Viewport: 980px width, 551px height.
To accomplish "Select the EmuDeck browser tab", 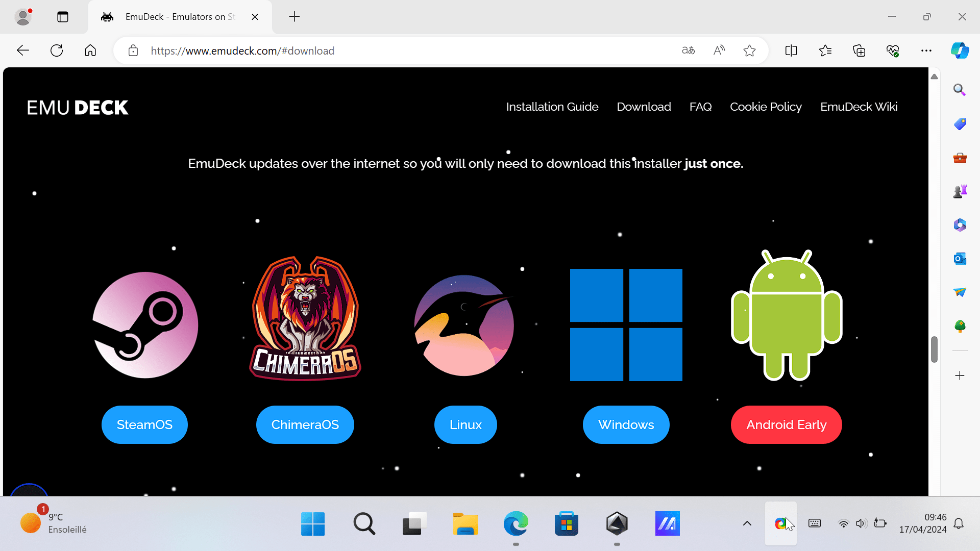I will [180, 17].
